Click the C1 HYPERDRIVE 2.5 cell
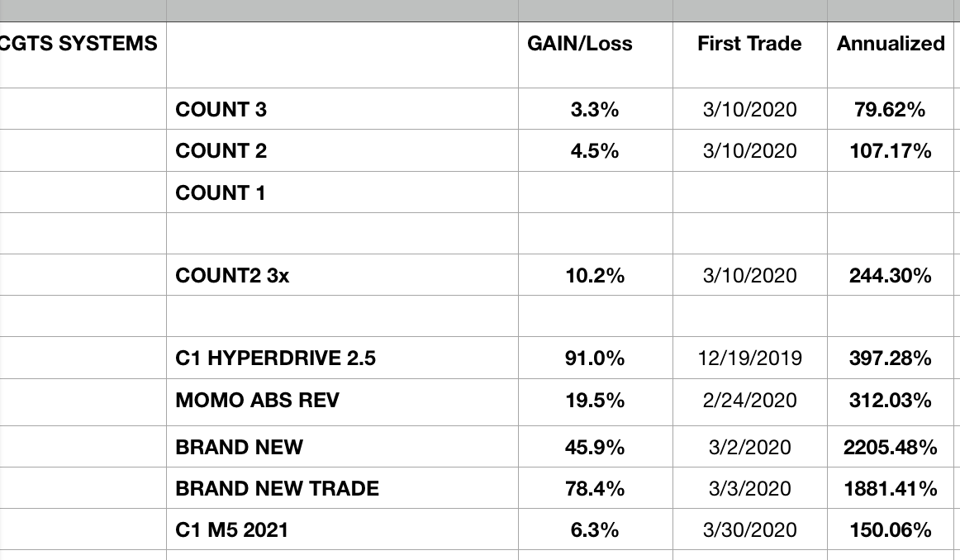This screenshot has height=560, width=960. click(270, 358)
